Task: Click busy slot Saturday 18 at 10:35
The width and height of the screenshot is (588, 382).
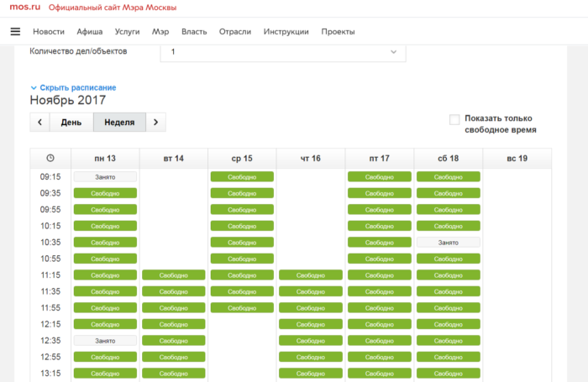Action: click(448, 243)
